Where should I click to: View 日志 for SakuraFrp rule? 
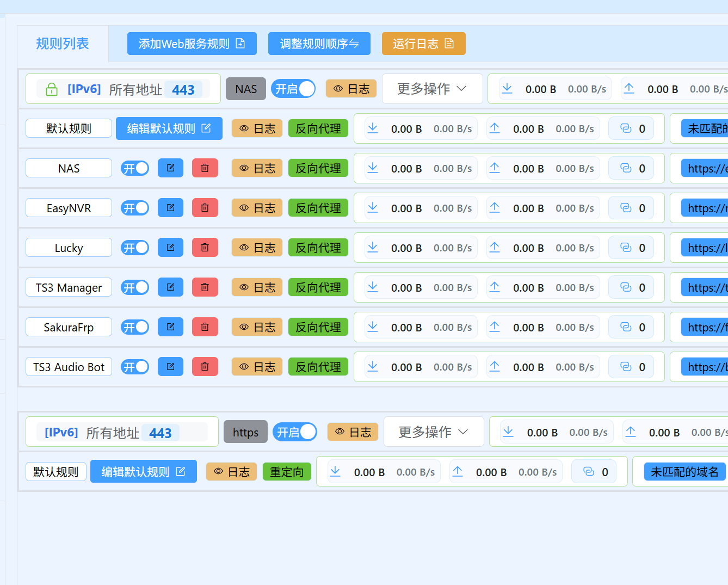[x=257, y=327]
